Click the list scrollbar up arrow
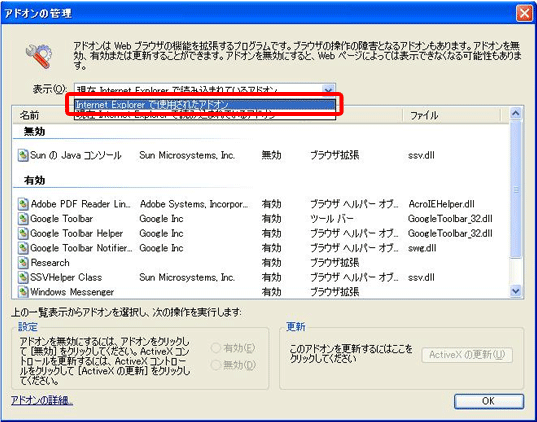537x422 pixels. point(516,113)
